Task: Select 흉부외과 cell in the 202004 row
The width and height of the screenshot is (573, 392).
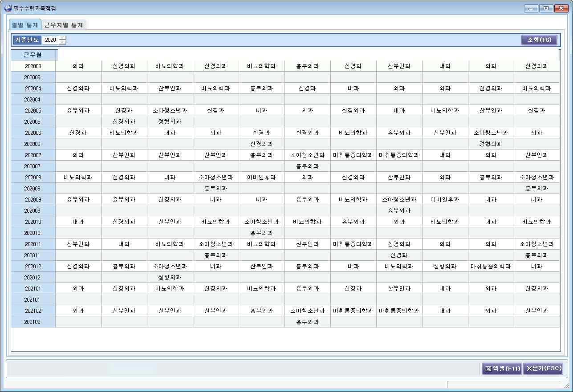Action: (261, 88)
